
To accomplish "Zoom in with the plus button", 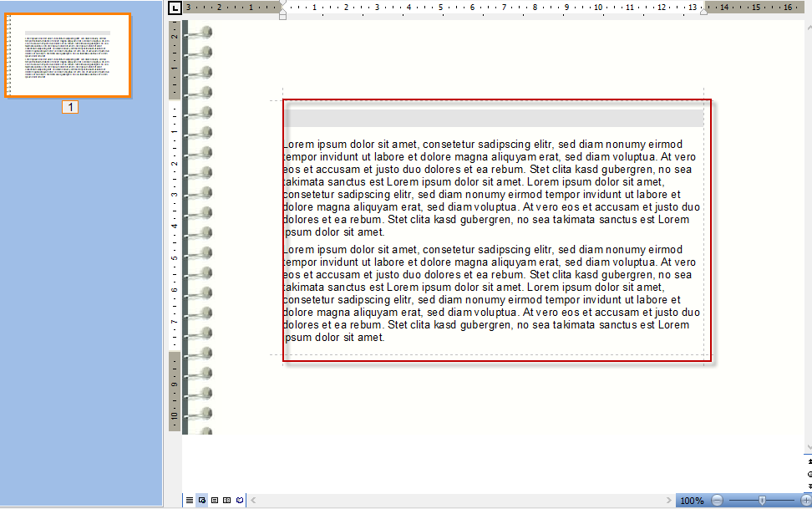I will tap(806, 500).
